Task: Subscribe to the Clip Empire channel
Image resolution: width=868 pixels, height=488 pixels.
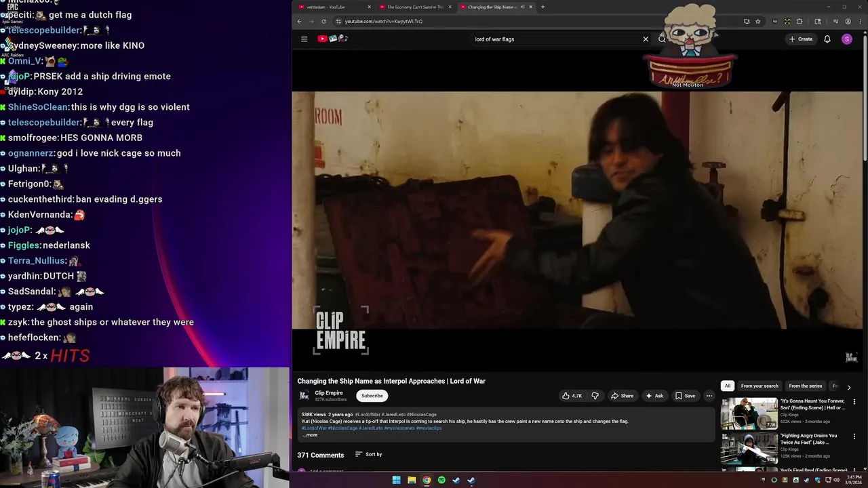Action: 372,396
